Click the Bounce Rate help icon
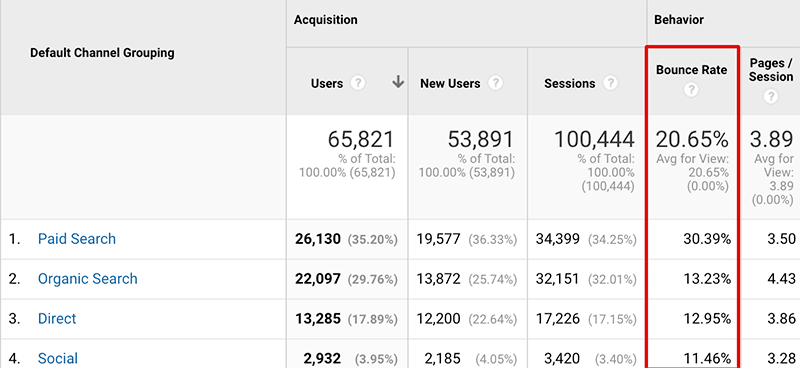 point(691,90)
